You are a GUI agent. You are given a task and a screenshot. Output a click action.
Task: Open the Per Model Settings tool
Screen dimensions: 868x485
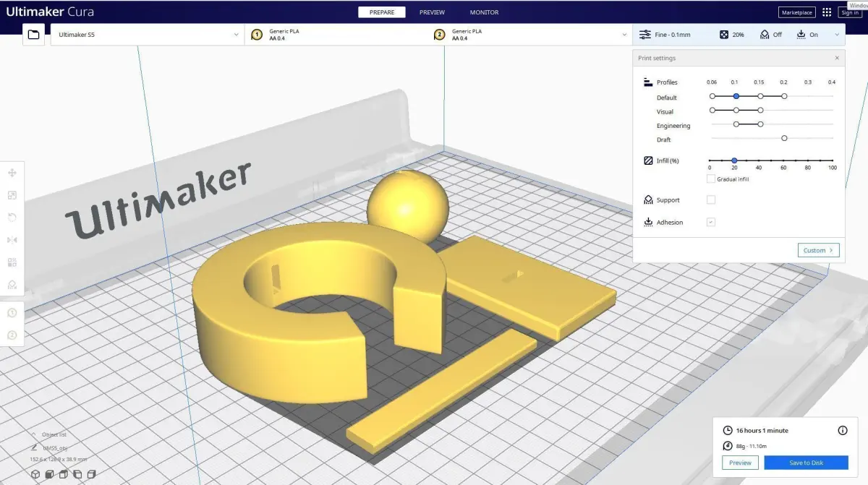tap(12, 262)
